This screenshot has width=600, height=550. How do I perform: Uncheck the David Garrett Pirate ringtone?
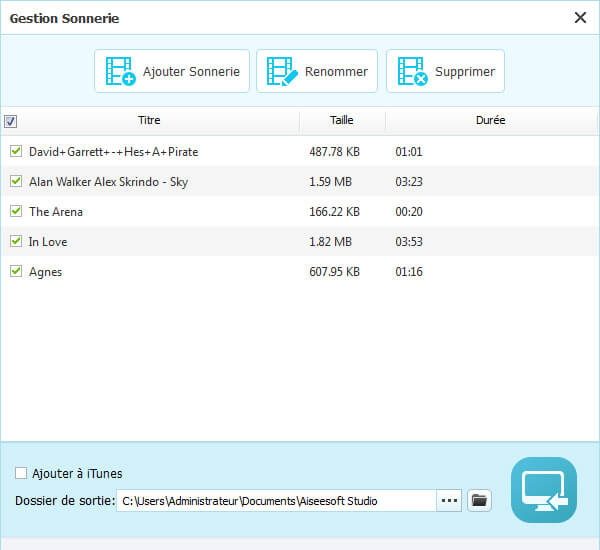pyautogui.click(x=15, y=151)
